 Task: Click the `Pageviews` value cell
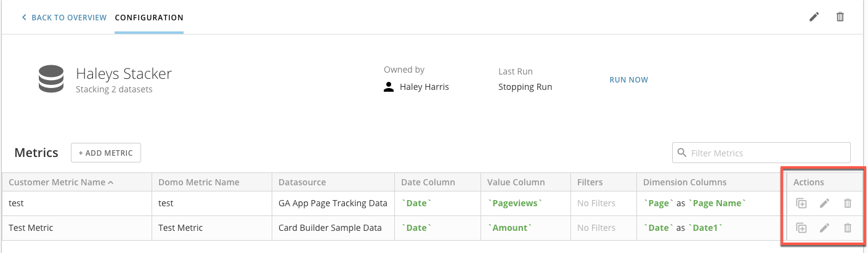coord(526,203)
